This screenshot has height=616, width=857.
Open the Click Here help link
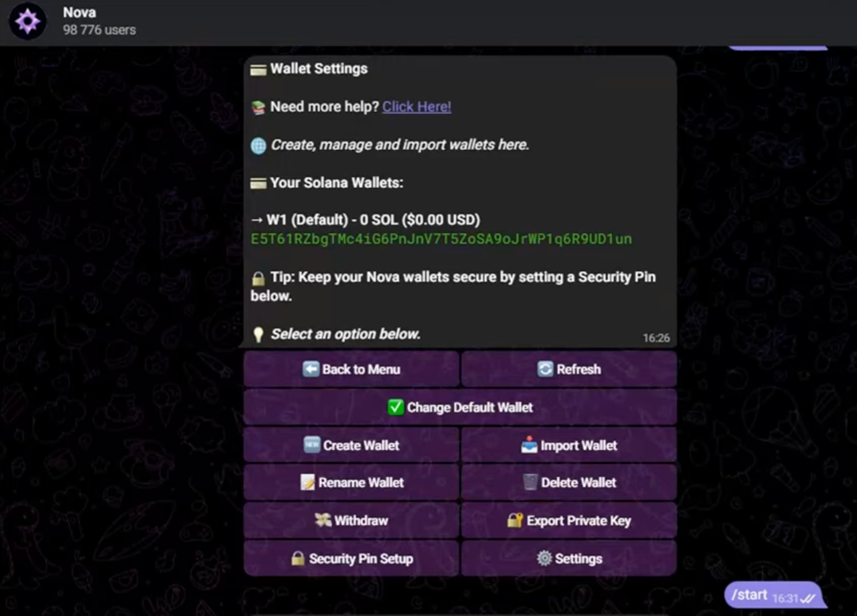pos(416,106)
